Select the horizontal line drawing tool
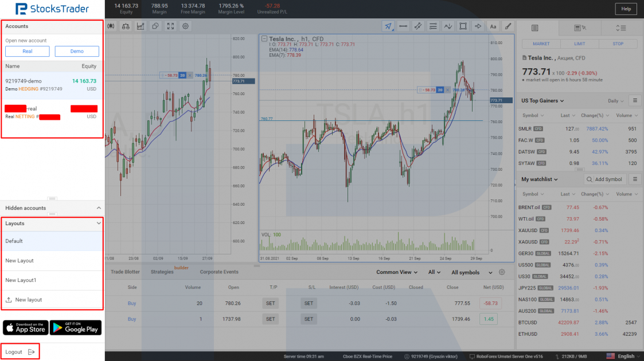The height and width of the screenshot is (361, 644). 403,26
